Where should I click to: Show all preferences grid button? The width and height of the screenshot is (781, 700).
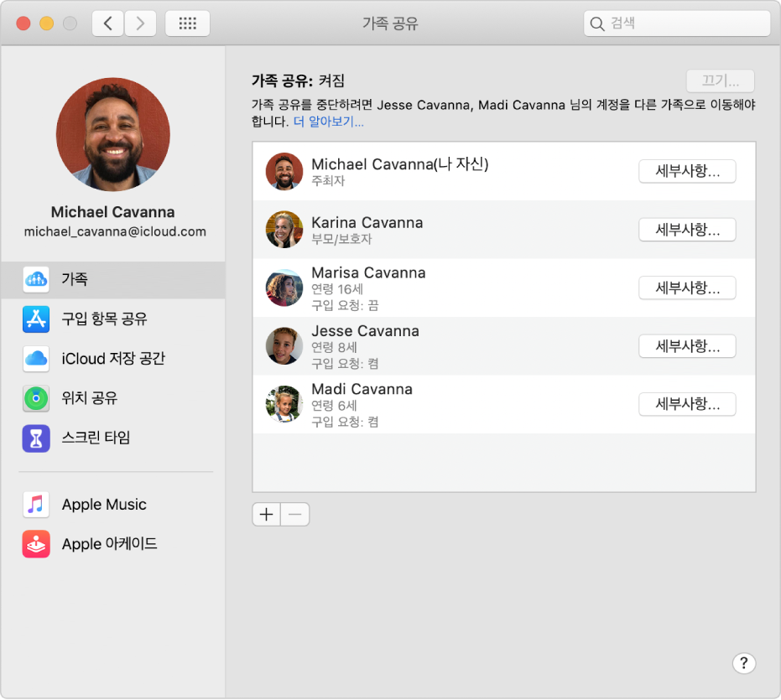tap(187, 23)
